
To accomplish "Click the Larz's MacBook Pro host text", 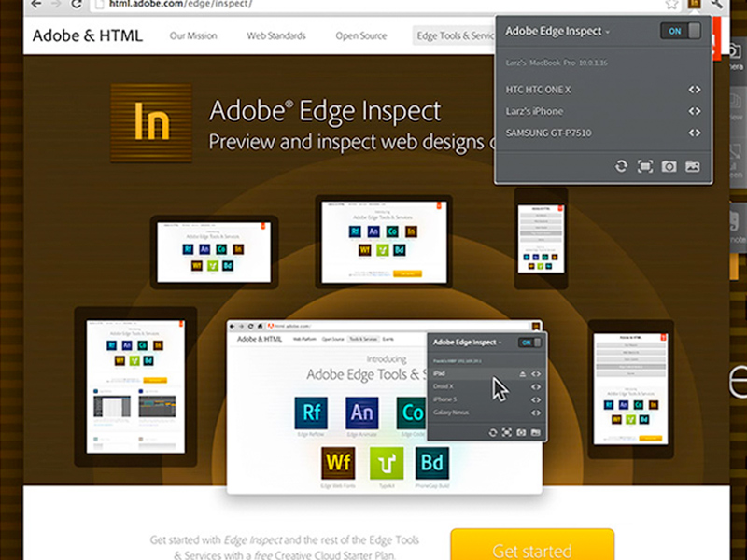I will point(556,63).
